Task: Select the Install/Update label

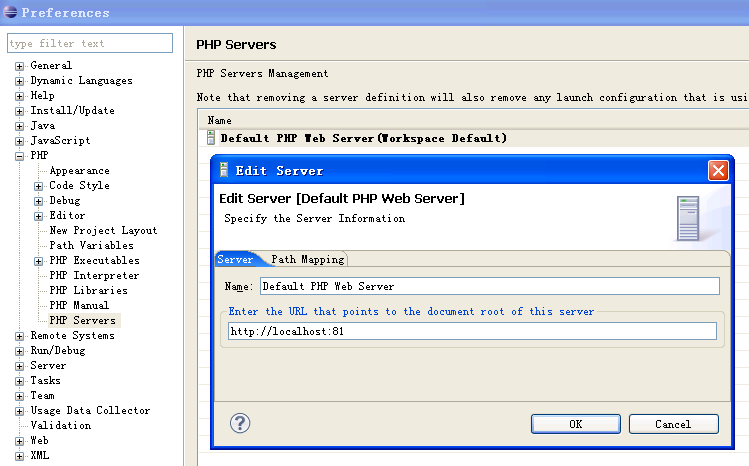Action: point(72,110)
